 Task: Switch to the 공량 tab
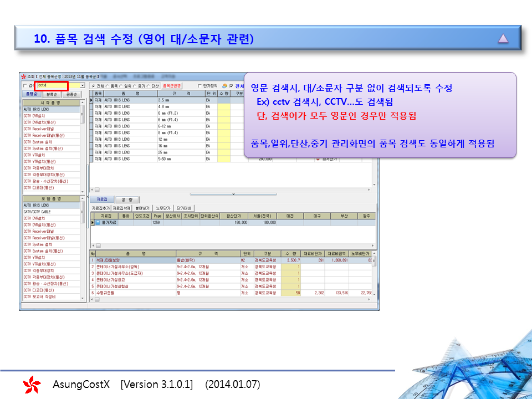pyautogui.click(x=126, y=199)
